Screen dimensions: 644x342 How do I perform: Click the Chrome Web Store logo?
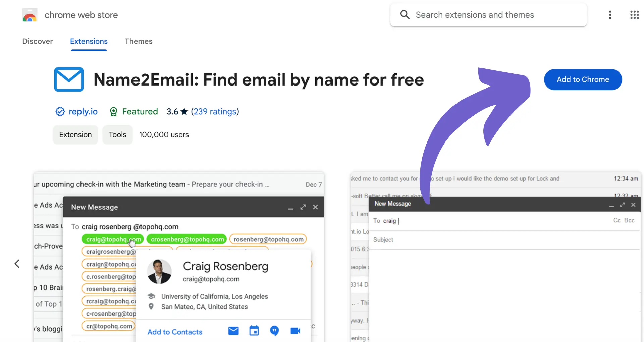pyautogui.click(x=30, y=15)
